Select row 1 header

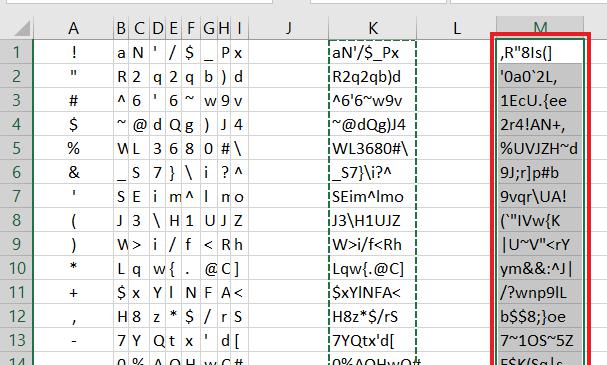[x=17, y=52]
